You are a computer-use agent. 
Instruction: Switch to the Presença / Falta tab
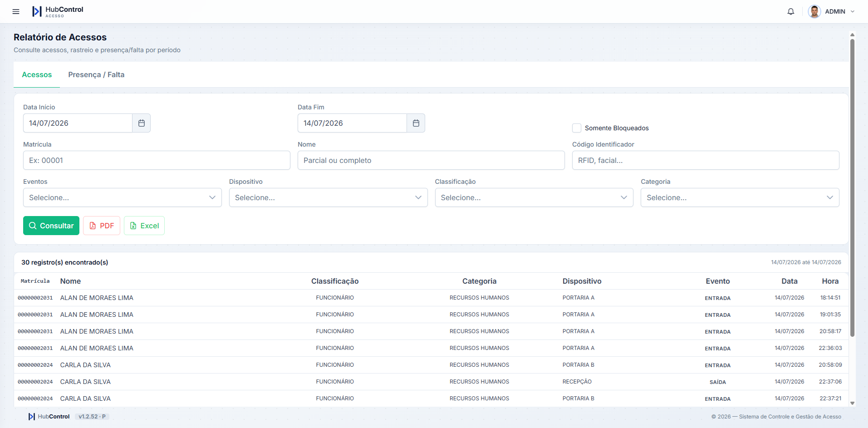point(96,74)
